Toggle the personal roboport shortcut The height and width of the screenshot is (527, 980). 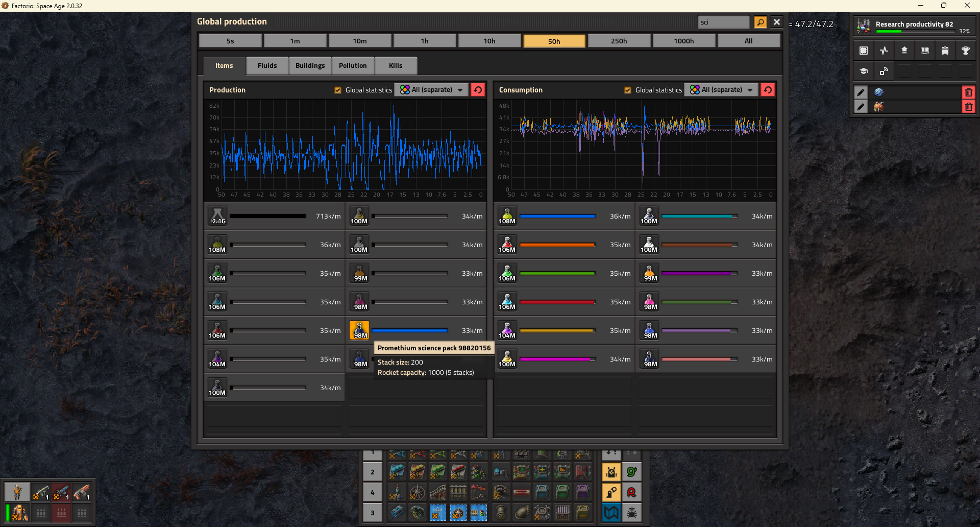click(x=611, y=472)
